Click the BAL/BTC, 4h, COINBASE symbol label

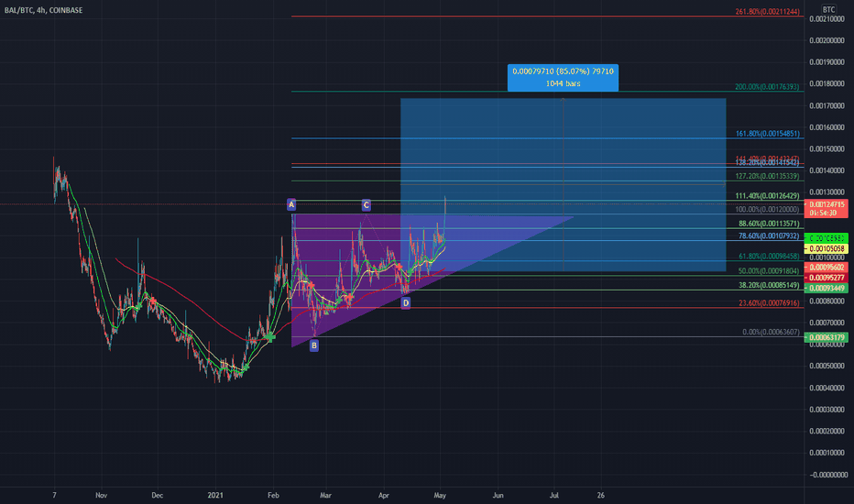(44, 10)
